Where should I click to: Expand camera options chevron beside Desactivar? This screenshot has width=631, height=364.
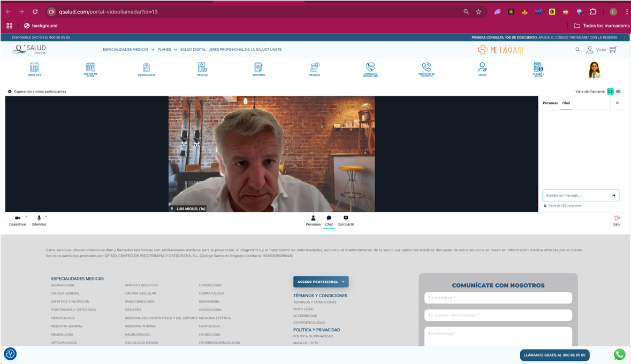pyautogui.click(x=27, y=216)
